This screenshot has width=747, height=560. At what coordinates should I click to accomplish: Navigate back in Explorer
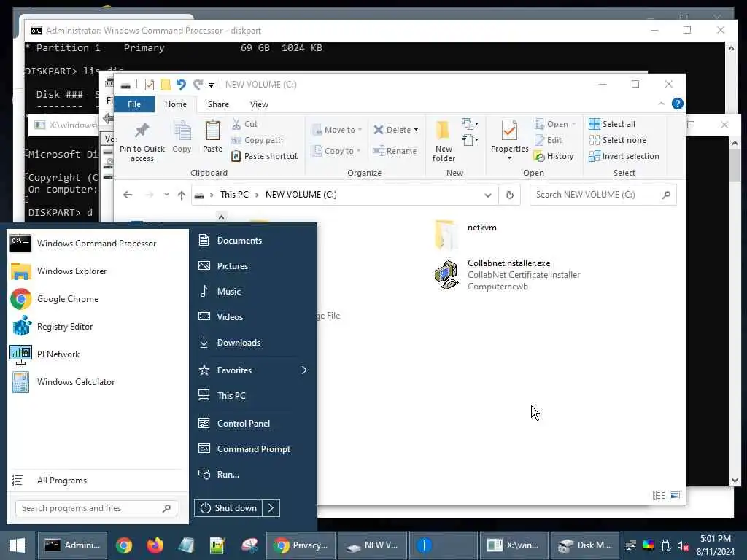pyautogui.click(x=127, y=195)
